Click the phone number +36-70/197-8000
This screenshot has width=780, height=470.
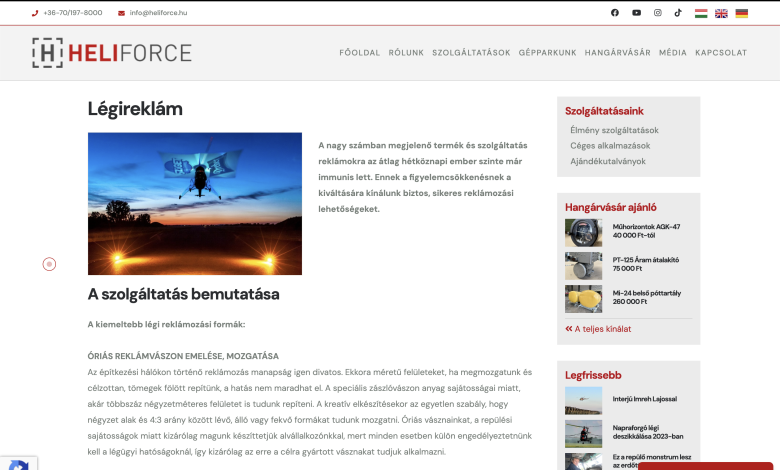click(x=72, y=13)
